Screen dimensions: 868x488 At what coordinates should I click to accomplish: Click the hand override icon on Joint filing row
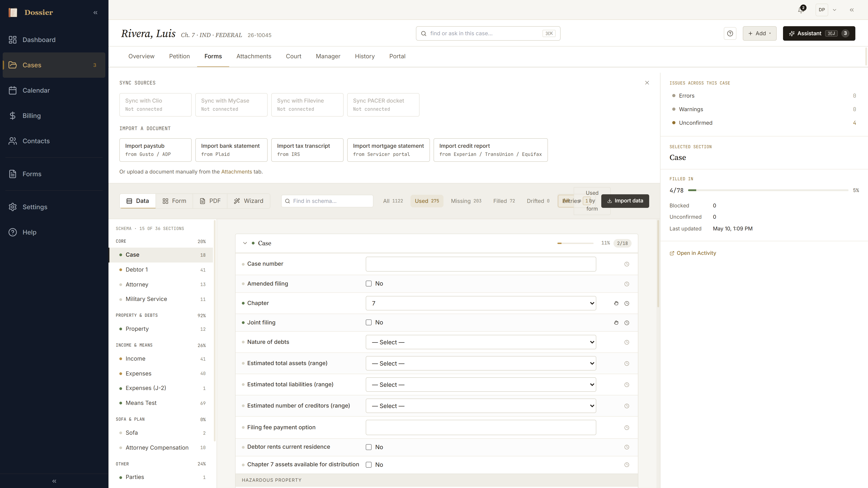pos(616,323)
